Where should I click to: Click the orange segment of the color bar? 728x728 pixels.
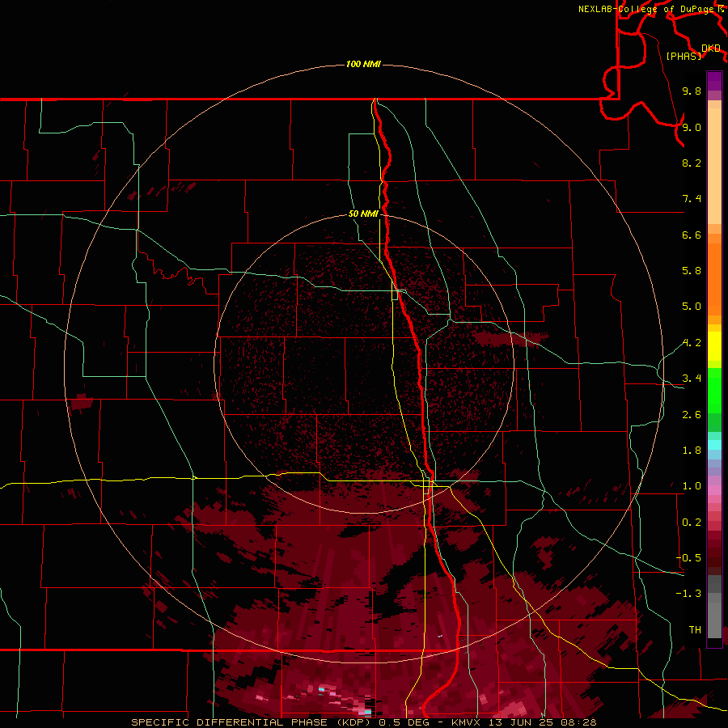714,280
